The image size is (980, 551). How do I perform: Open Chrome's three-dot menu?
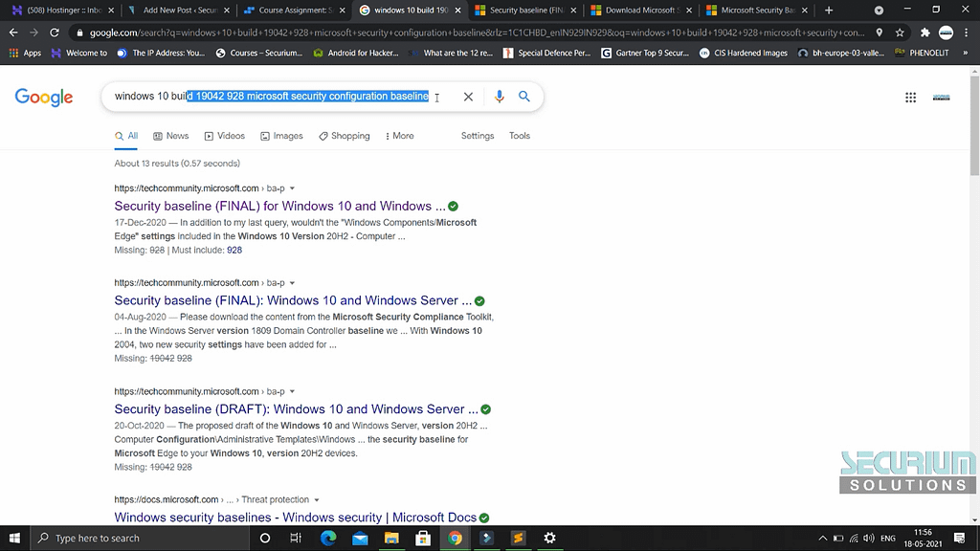967,33
